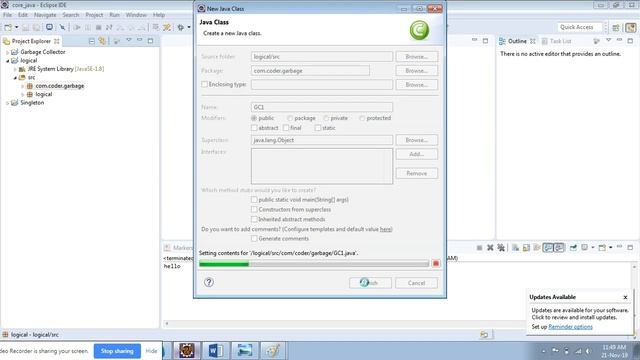The image size is (640, 360).
Task: Expand the JRE System Library node
Action: click(x=15, y=69)
